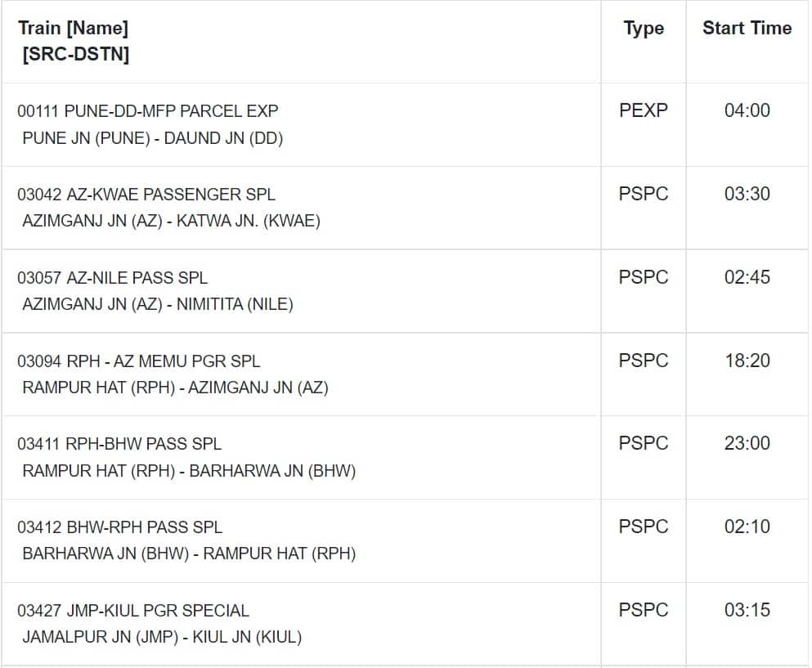Select RAMPUR HAT - AZIMGANJ JN route
The height and width of the screenshot is (668, 812).
(x=176, y=388)
